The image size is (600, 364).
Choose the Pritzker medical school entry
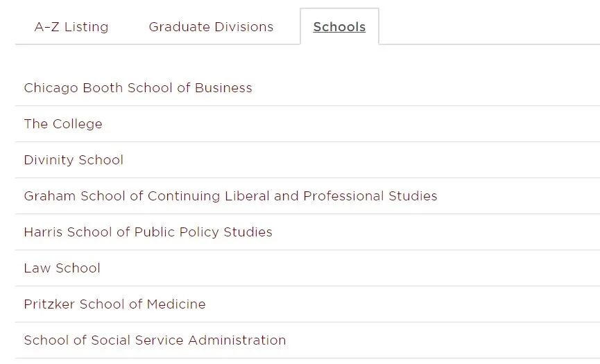click(x=114, y=304)
